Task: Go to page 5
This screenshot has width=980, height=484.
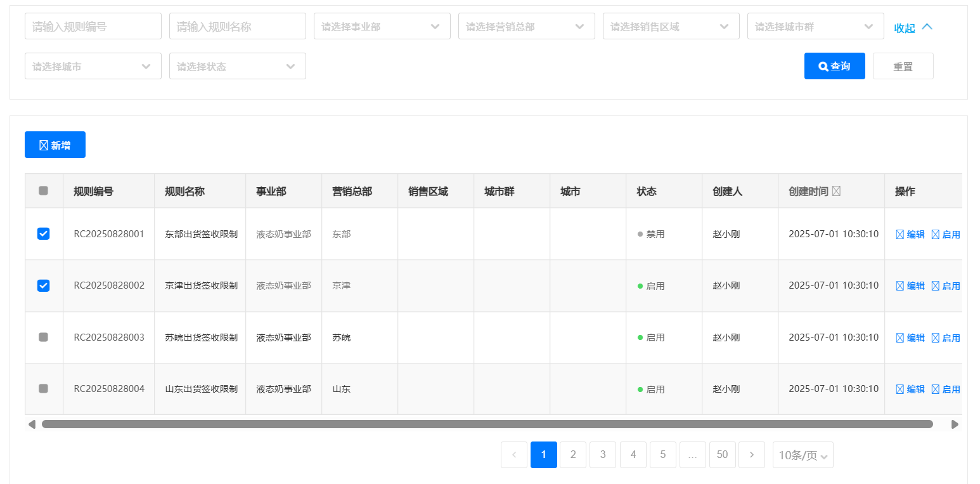Action: point(663,455)
